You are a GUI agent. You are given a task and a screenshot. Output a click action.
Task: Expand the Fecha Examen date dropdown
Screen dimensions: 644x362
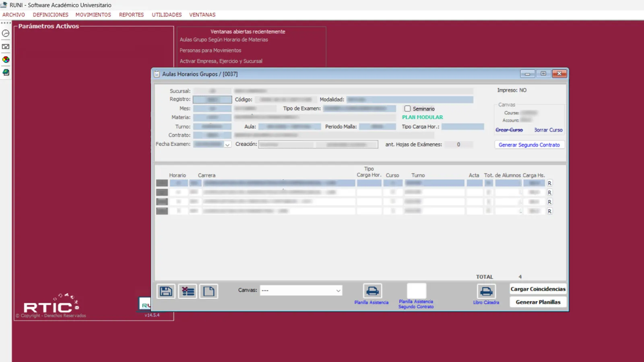227,144
